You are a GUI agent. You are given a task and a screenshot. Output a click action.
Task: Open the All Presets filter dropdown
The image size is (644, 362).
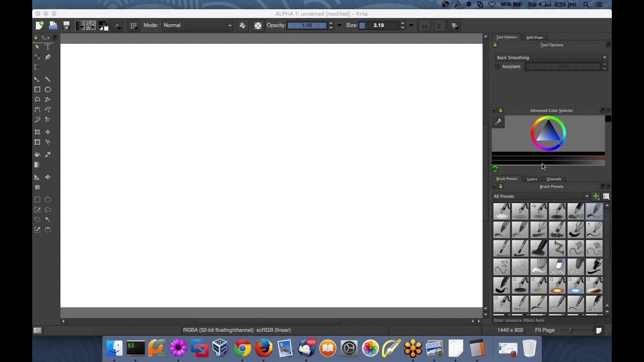pos(541,196)
